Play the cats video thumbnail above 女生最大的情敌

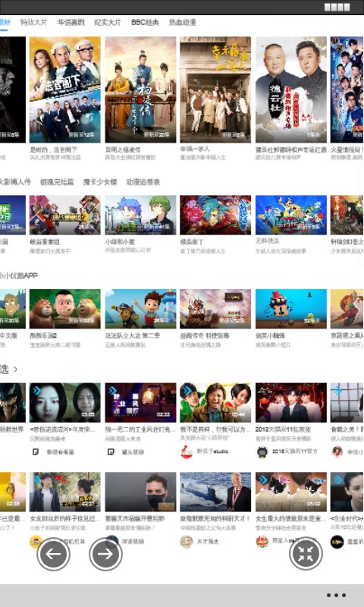pos(291,492)
